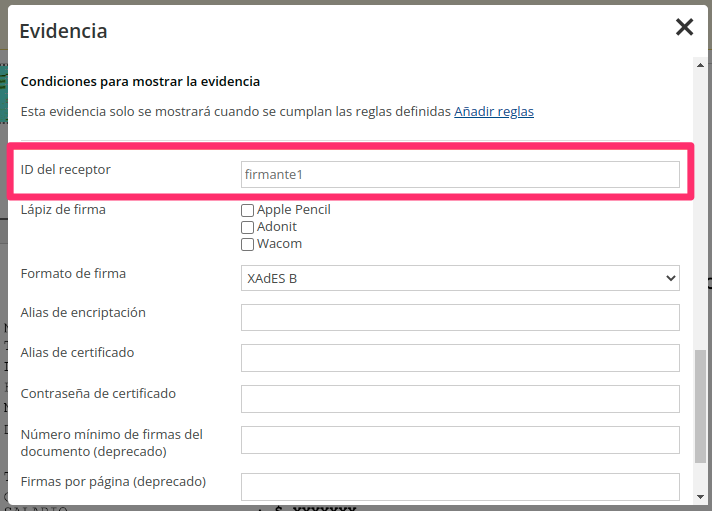Focus the ID del receptor input field
This screenshot has height=511, width=712.
(460, 175)
